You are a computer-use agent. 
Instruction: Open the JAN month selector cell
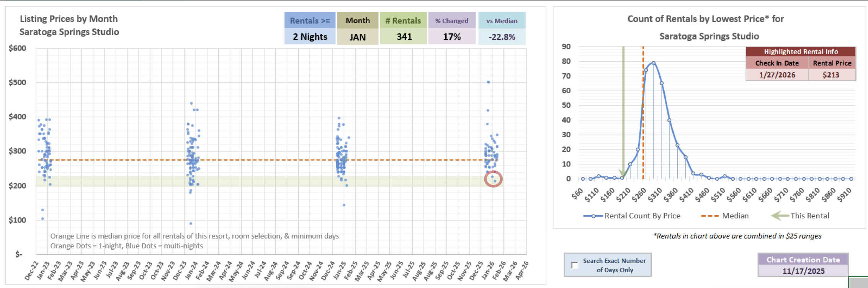coord(357,37)
